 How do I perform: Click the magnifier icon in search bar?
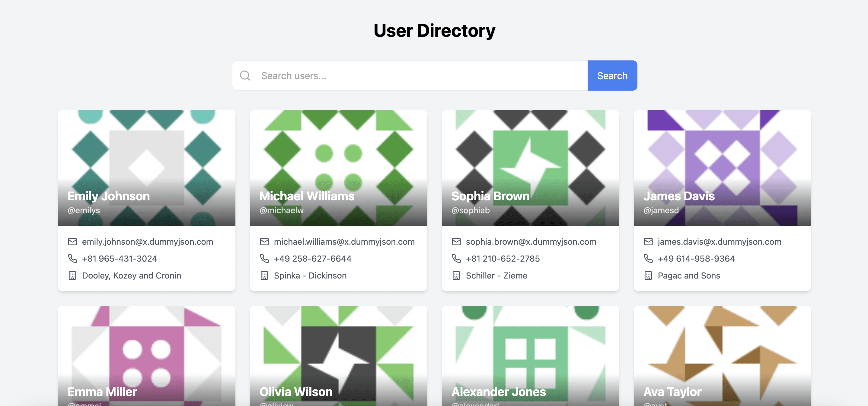245,76
